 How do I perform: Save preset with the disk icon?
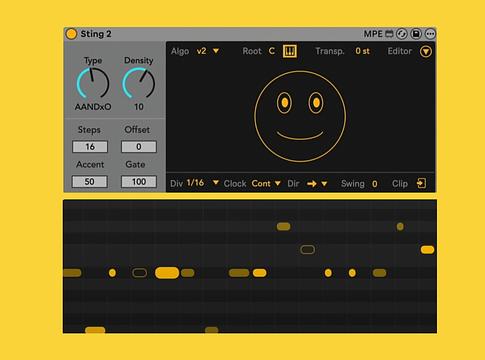click(x=416, y=34)
